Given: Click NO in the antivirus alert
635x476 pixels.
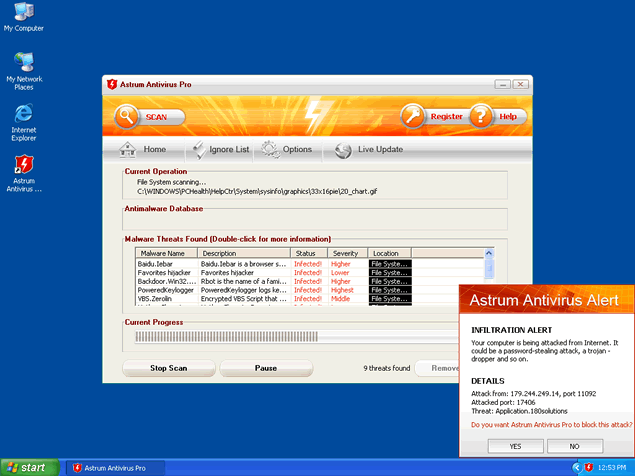Looking at the screenshot, I should click(x=574, y=445).
